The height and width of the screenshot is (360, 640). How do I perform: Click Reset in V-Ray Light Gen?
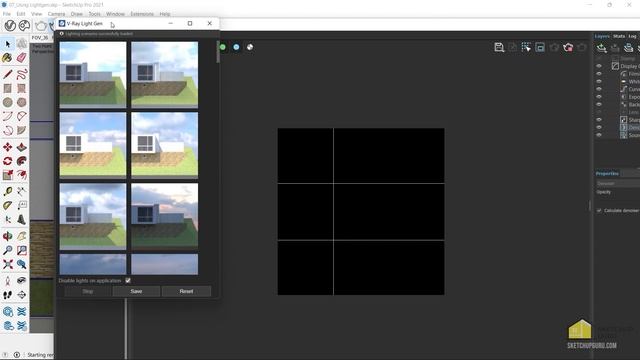186,291
